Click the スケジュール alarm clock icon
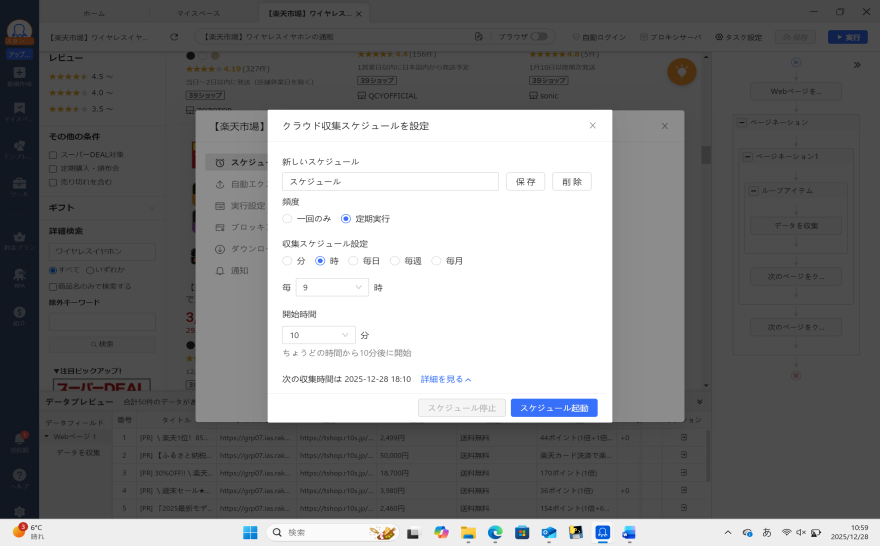 220,162
